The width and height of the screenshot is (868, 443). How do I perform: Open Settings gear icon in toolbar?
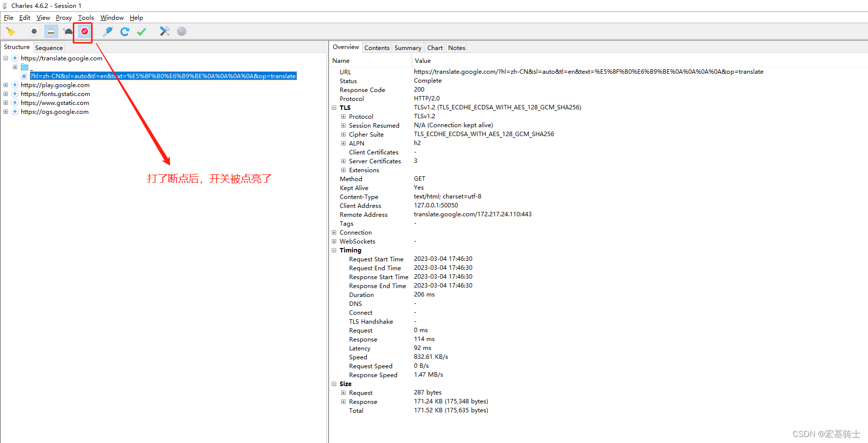coord(182,32)
